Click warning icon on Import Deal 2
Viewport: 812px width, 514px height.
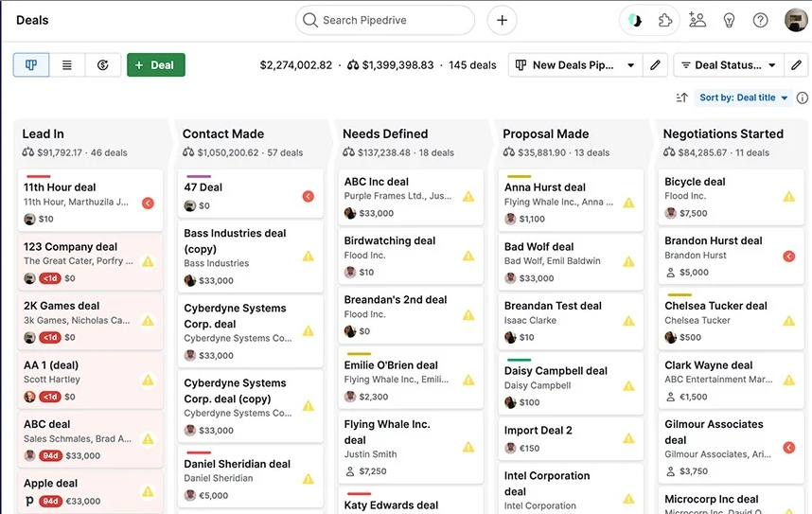click(x=628, y=438)
